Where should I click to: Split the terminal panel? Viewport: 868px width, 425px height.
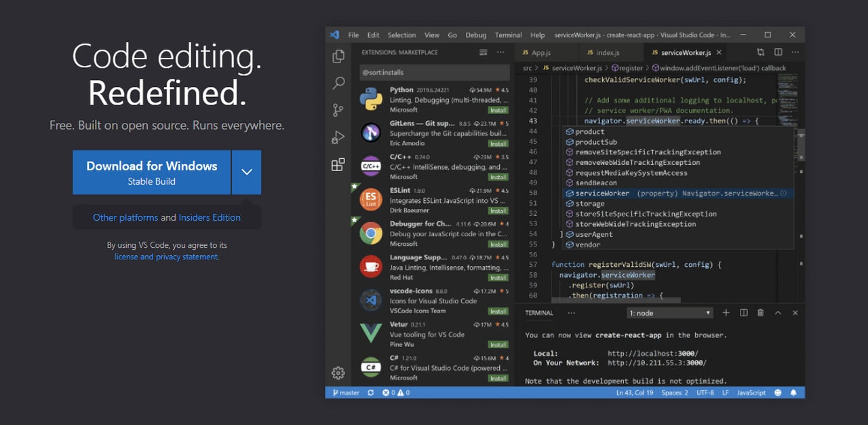point(744,313)
